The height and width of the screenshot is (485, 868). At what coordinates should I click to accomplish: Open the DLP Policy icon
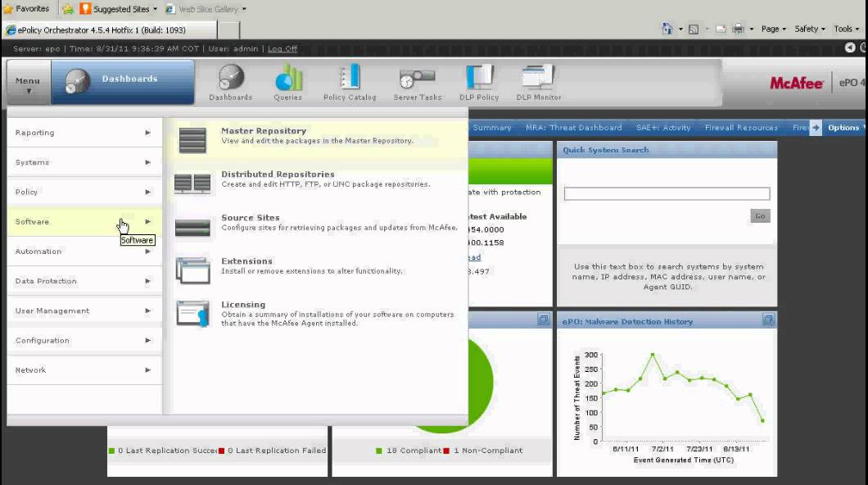pos(479,77)
